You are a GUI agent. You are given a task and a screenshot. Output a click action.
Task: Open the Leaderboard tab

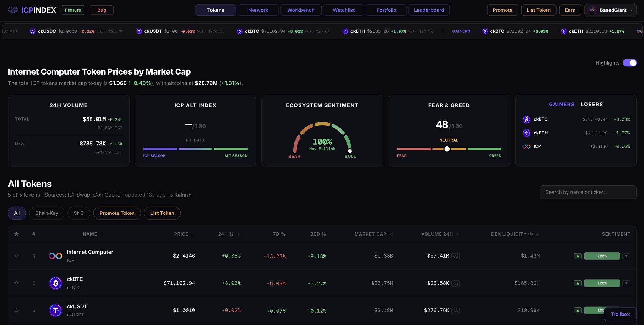pos(429,10)
